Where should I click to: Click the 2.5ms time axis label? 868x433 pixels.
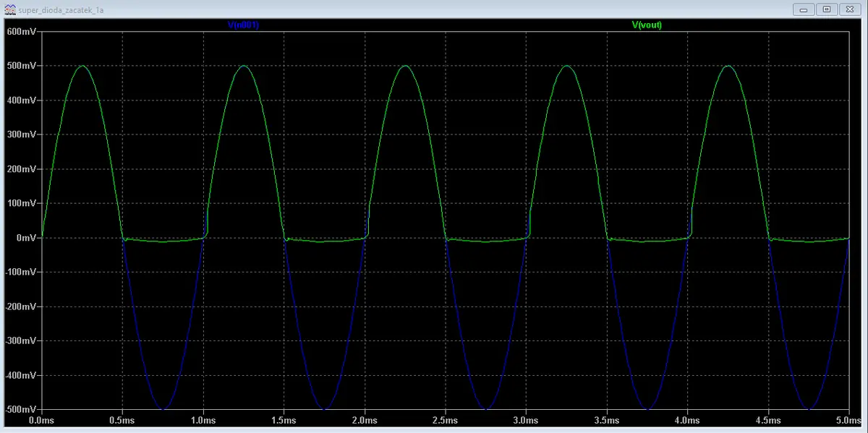point(446,419)
